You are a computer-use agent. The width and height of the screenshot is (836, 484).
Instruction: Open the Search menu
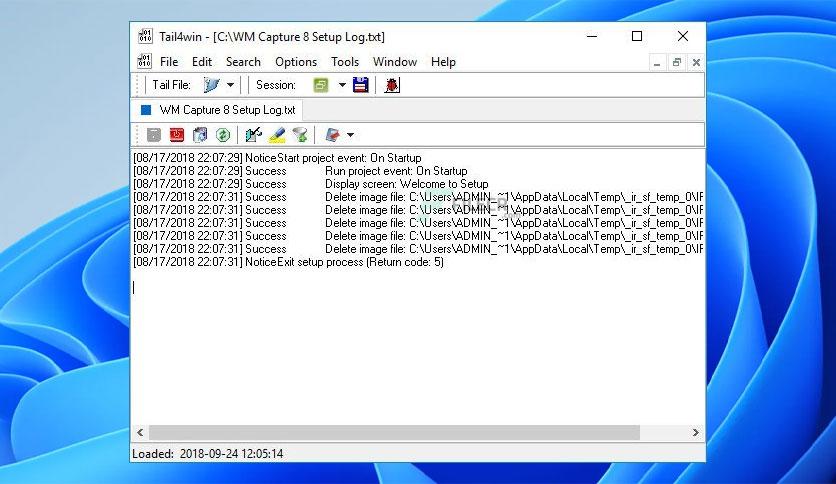pyautogui.click(x=243, y=62)
